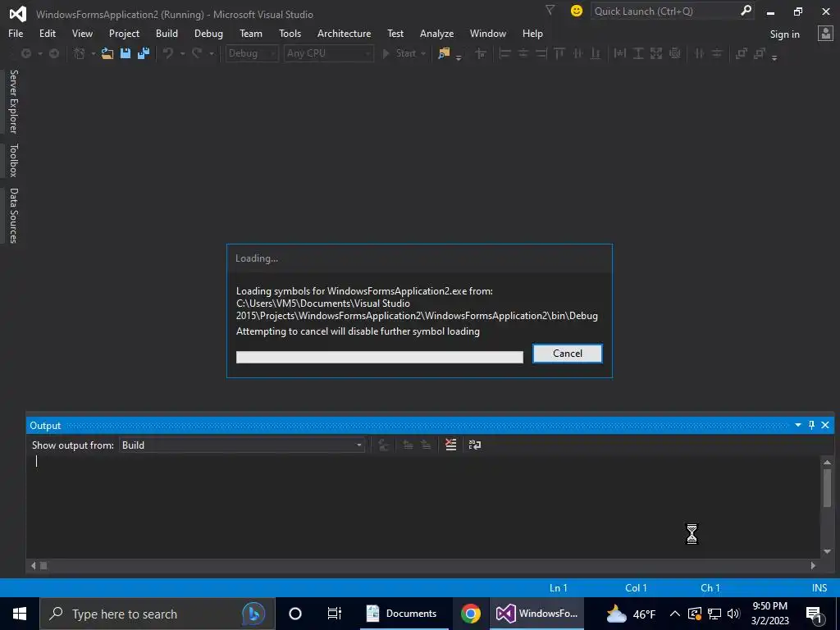This screenshot has height=630, width=840.
Task: Click the Open File folder icon
Action: click(107, 53)
